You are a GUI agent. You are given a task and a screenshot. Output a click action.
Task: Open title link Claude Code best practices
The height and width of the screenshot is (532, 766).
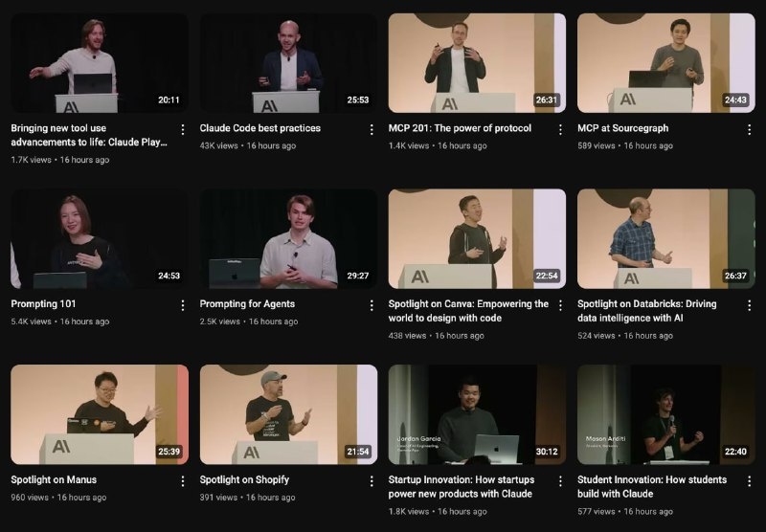(259, 128)
